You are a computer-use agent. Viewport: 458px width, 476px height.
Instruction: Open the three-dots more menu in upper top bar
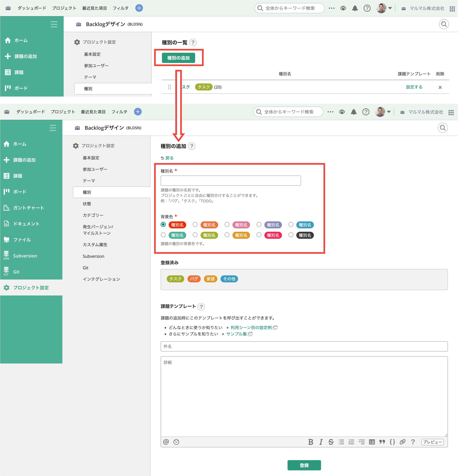coord(332,8)
